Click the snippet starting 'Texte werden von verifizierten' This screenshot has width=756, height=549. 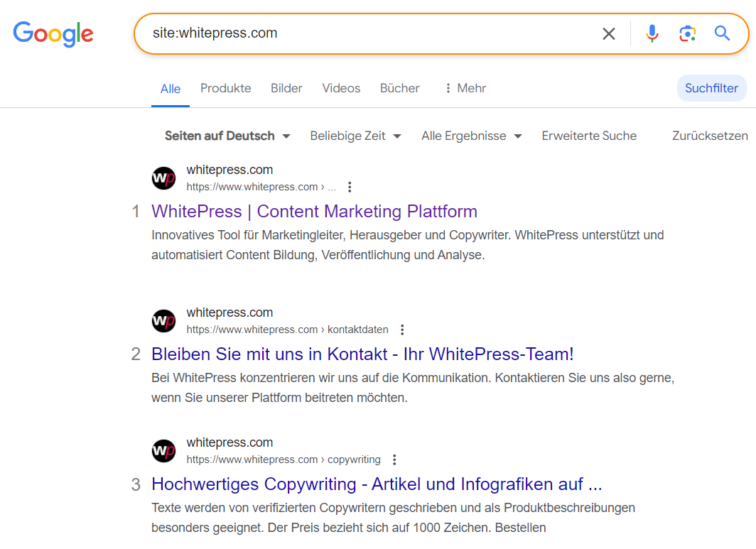[394, 518]
